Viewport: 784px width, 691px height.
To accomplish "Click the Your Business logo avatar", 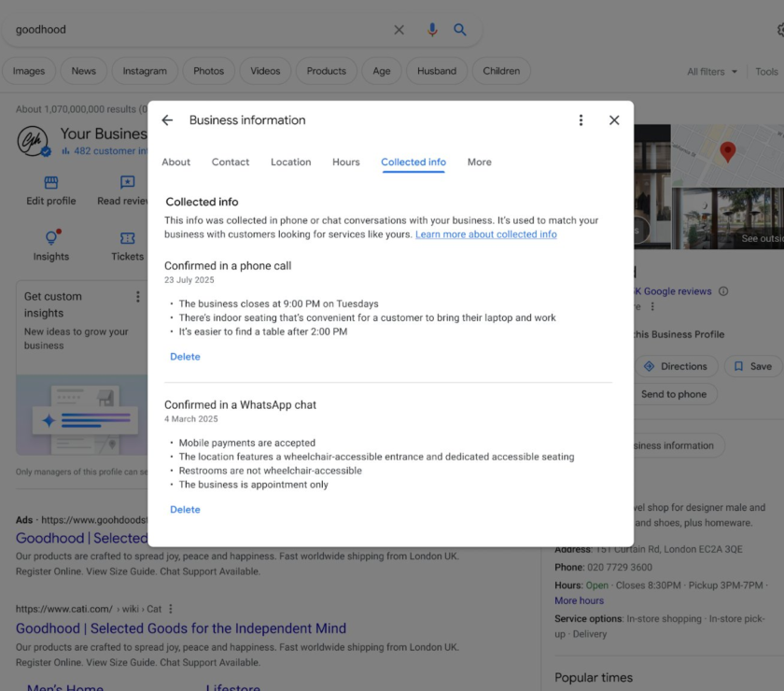I will click(x=33, y=141).
